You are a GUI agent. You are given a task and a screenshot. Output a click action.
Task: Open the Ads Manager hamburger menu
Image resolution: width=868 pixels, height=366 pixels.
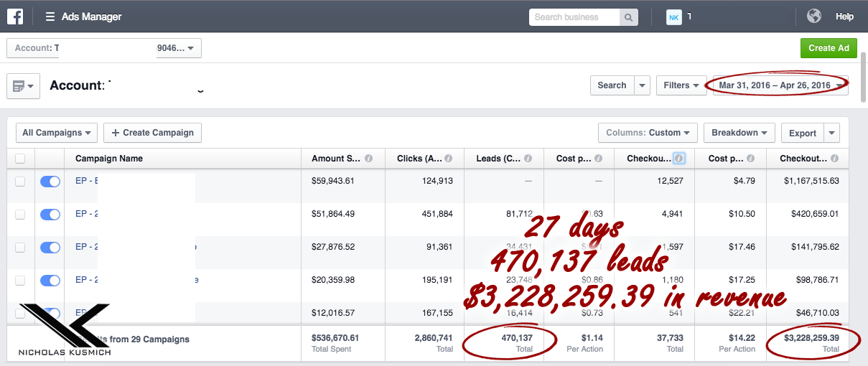point(50,17)
